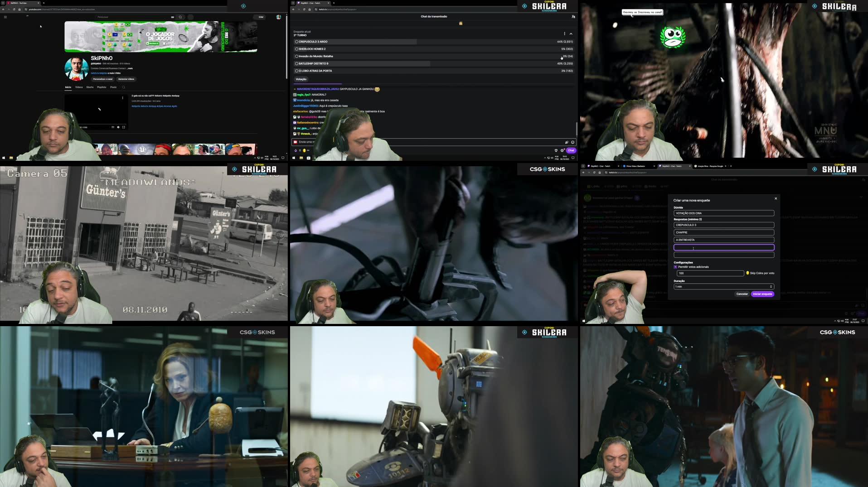Click the Iniciar enquete button

[762, 294]
